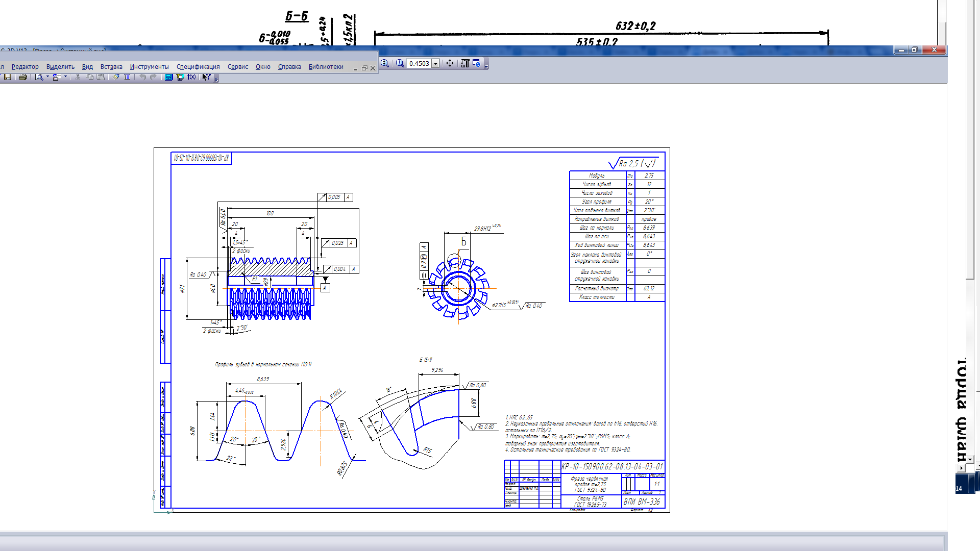Viewport: 980px width, 551px height.
Task: Click the zoom by frame magnifier icon
Action: coord(385,63)
